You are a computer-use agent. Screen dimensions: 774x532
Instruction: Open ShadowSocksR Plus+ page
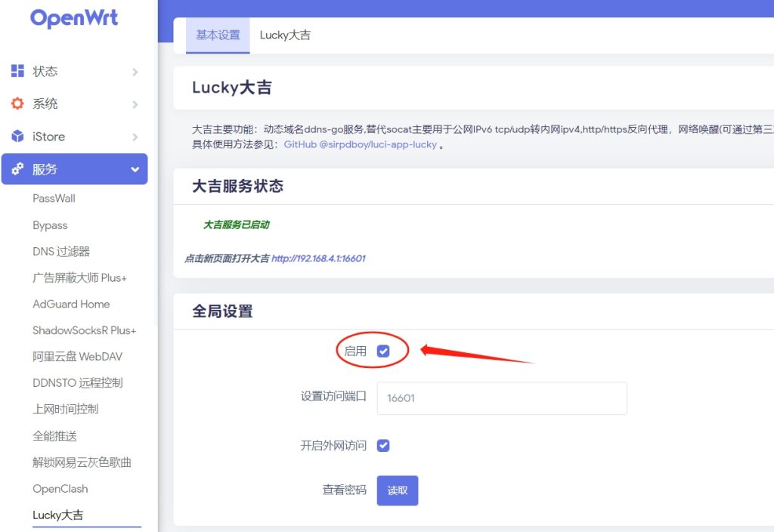coord(85,330)
